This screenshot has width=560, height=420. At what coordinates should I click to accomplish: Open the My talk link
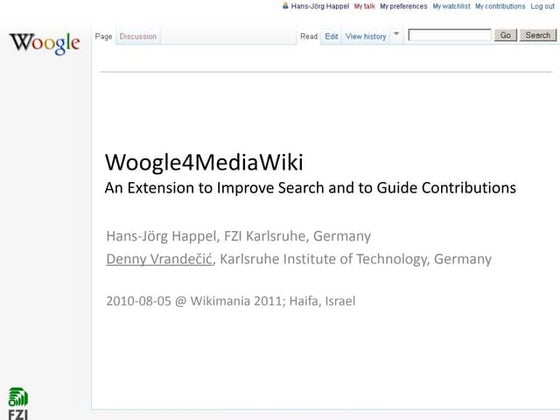pos(364,6)
